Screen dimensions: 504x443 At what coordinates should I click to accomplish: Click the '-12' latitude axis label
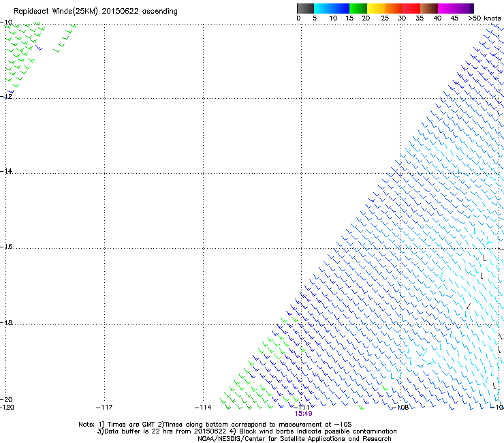(x=6, y=96)
